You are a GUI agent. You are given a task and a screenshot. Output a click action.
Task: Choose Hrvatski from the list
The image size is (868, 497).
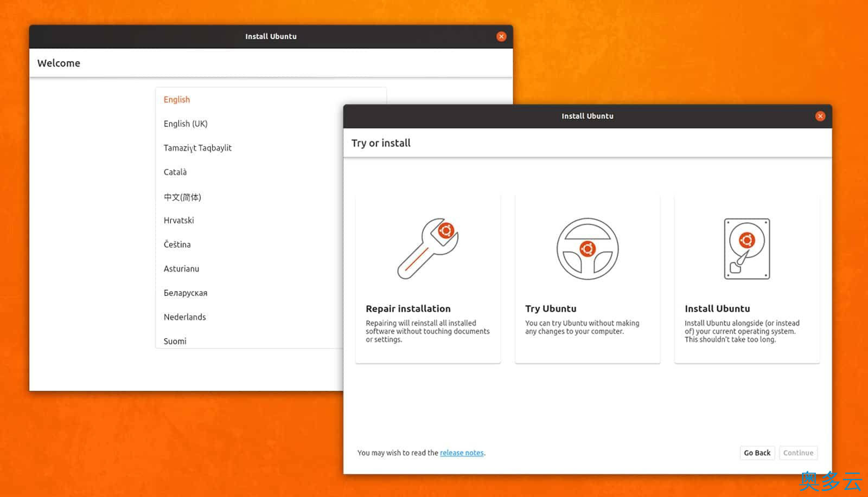coord(178,221)
